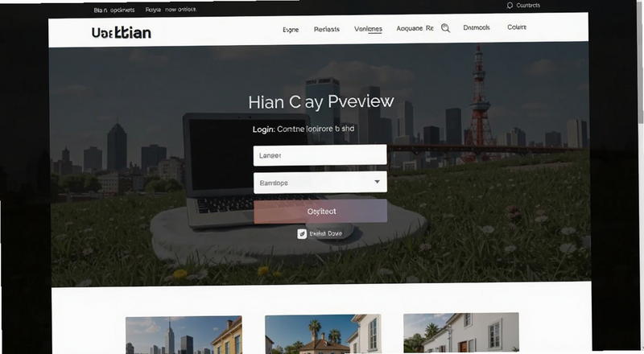Click the 'Bla n opcimets' top bar link
Screen dimensions: 644x354
tap(114, 10)
